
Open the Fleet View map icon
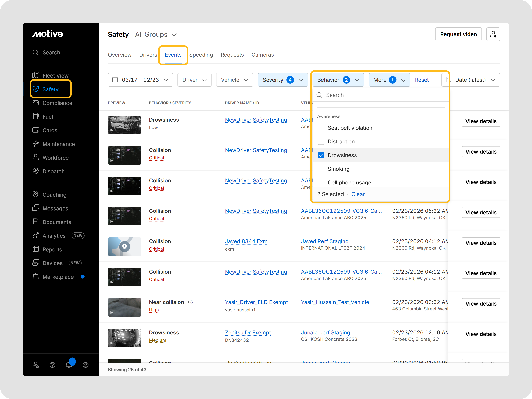tap(36, 75)
